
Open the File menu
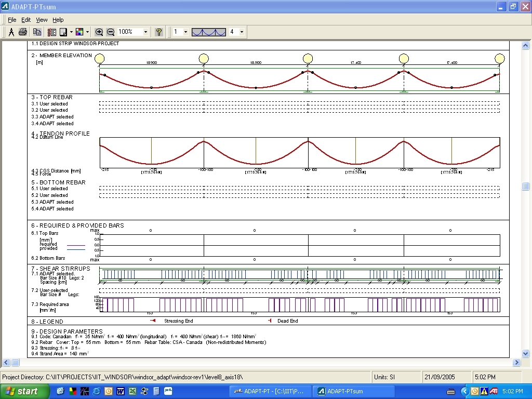click(x=12, y=20)
